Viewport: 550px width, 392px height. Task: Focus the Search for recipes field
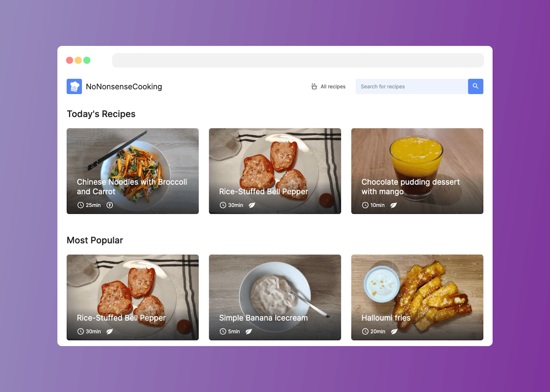click(x=412, y=86)
